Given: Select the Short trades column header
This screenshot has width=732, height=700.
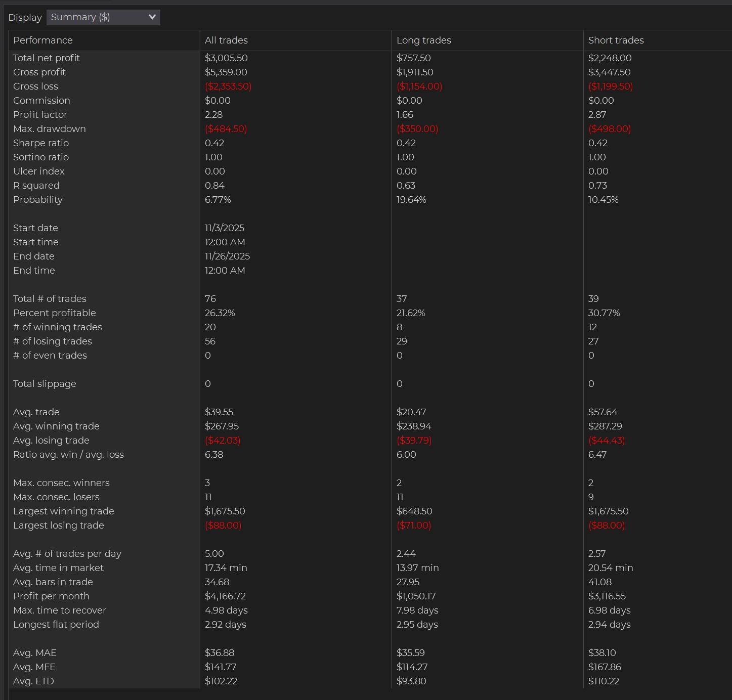Looking at the screenshot, I should 616,40.
